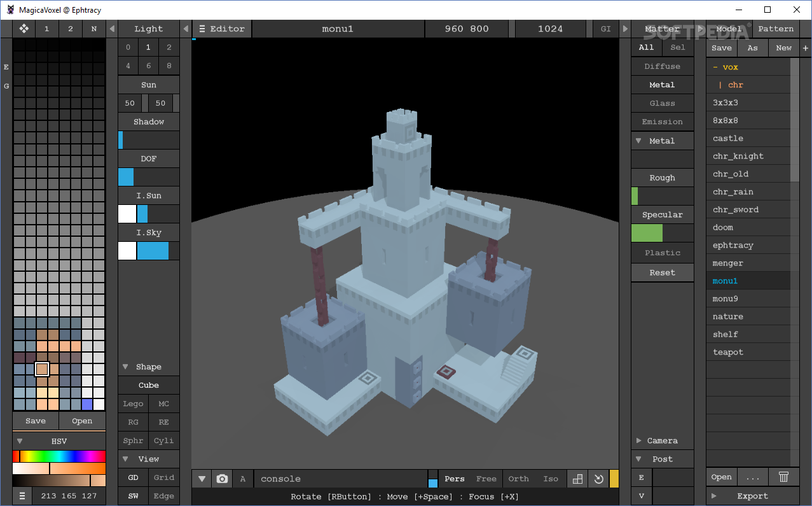The image size is (812, 506).
Task: Select the E layer marker on left edge
Action: click(x=6, y=67)
